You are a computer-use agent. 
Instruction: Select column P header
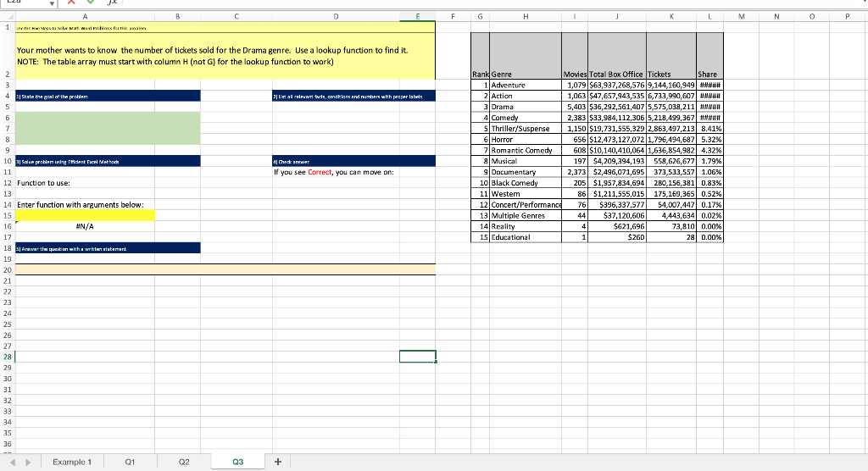(x=847, y=17)
